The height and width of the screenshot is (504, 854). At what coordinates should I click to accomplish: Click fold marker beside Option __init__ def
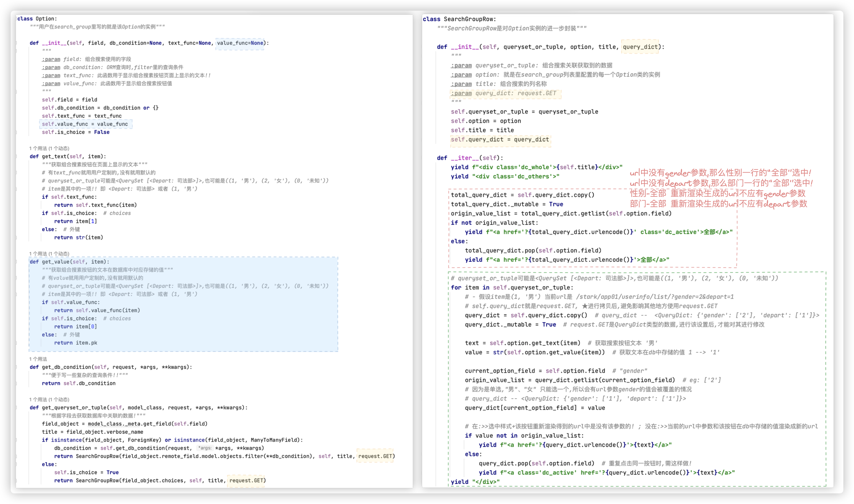coord(16,43)
